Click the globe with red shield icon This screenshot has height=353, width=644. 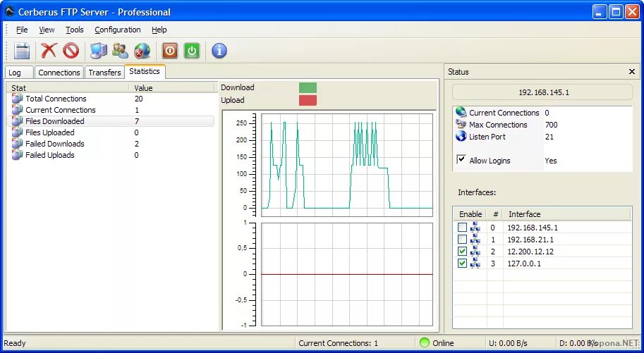coord(142,51)
